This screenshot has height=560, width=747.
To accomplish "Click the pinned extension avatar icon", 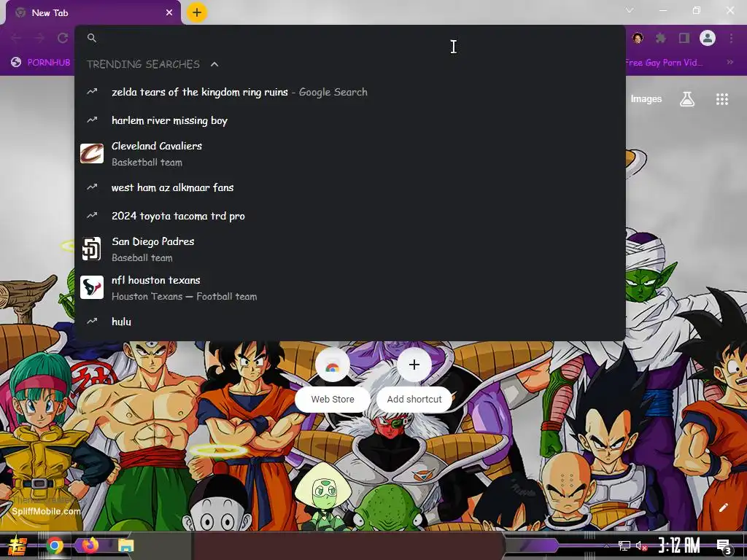I will click(x=638, y=38).
